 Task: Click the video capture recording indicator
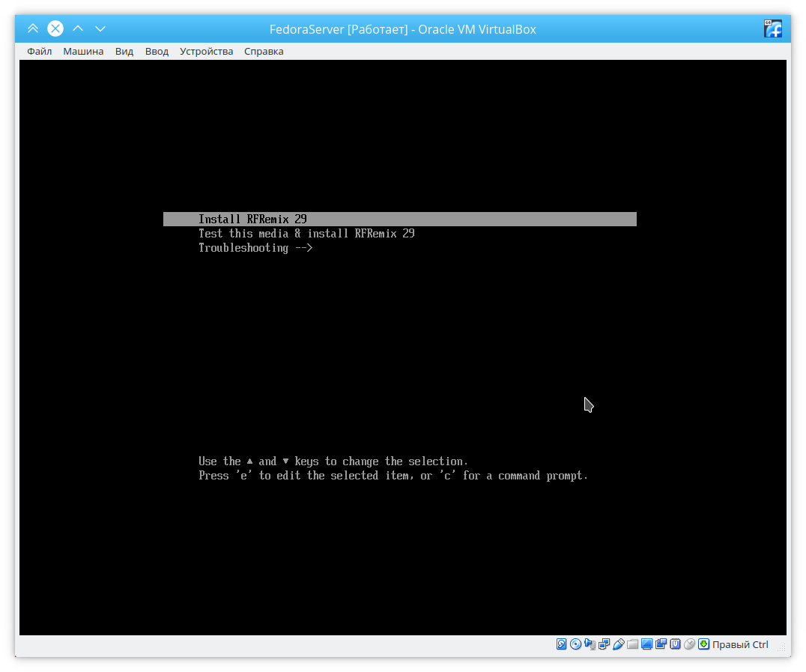click(x=661, y=644)
